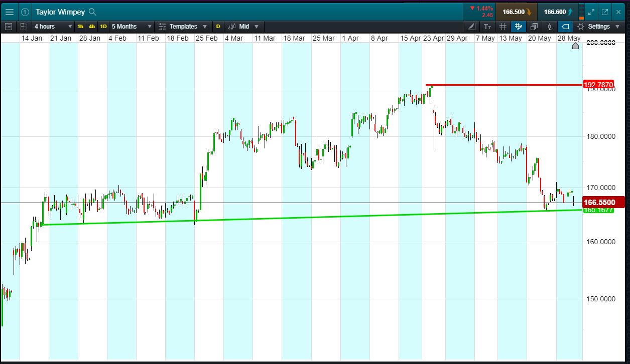Screen dimensions: 630x364
Task: Open the stacked windows compare icon
Action: pyautogui.click(x=534, y=27)
